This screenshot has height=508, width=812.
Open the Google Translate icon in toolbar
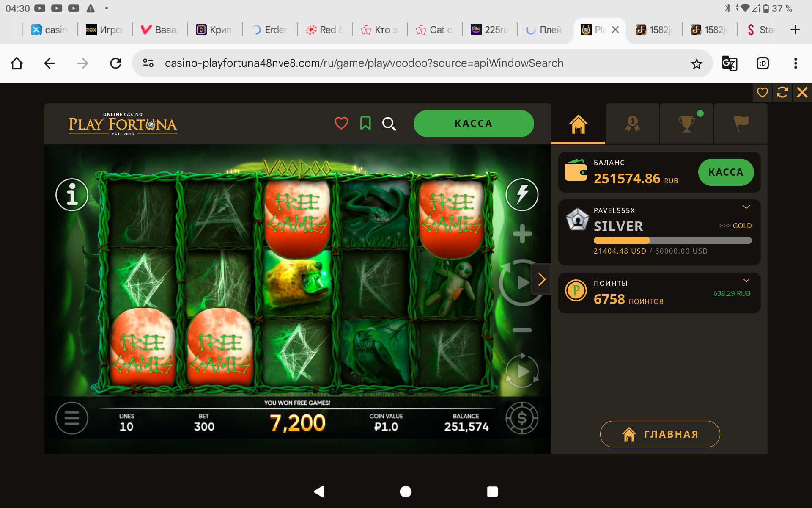(x=730, y=63)
